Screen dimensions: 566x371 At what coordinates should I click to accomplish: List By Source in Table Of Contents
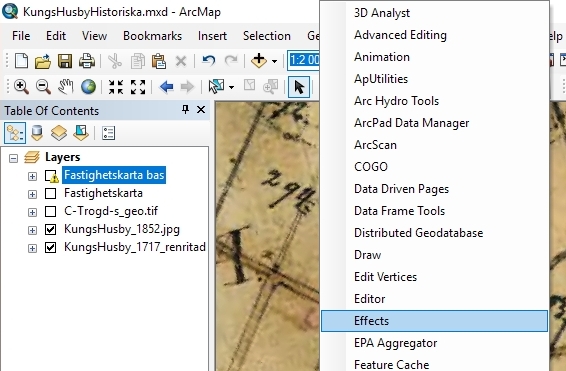pos(37,133)
